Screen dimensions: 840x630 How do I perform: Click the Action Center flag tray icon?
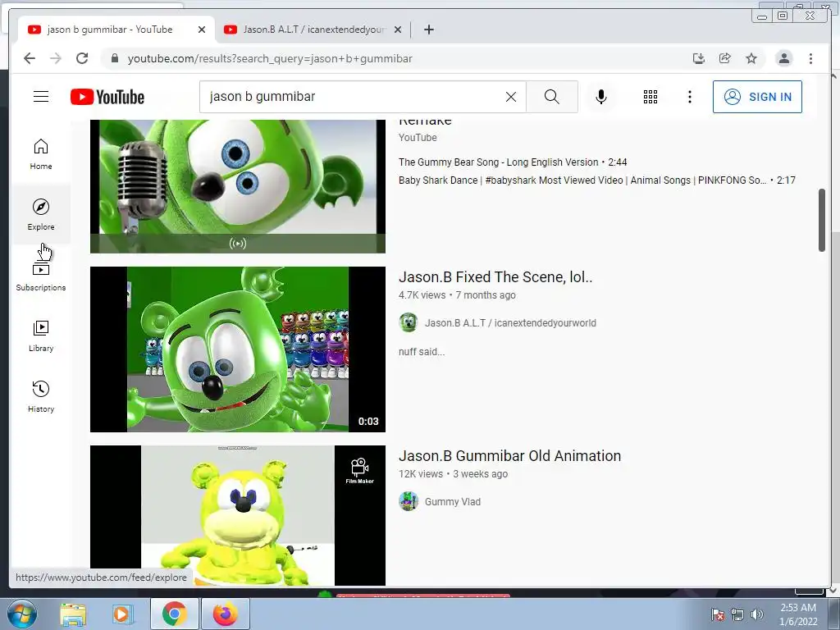click(x=718, y=614)
